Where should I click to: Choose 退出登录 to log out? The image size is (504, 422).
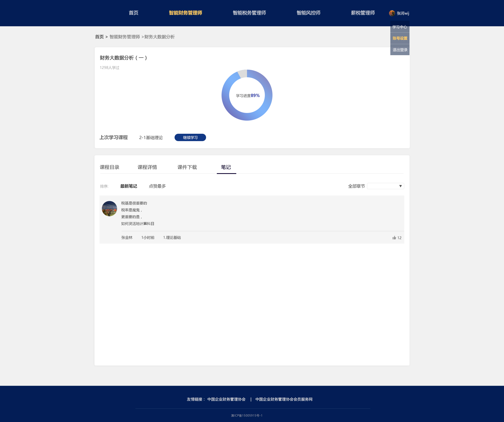click(400, 50)
